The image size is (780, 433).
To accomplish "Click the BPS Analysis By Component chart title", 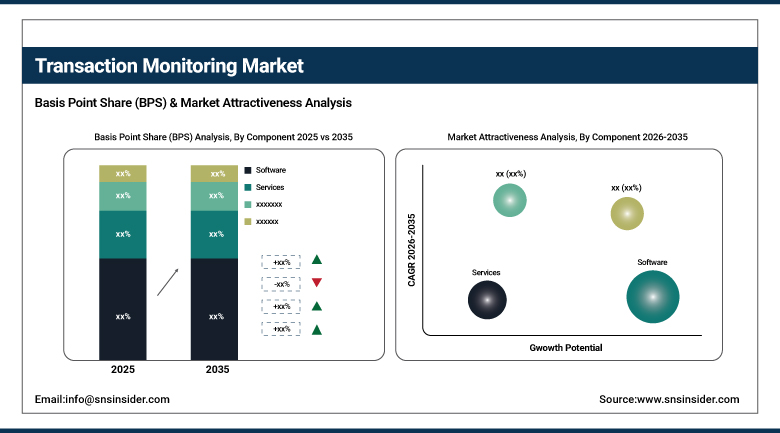I will click(223, 137).
